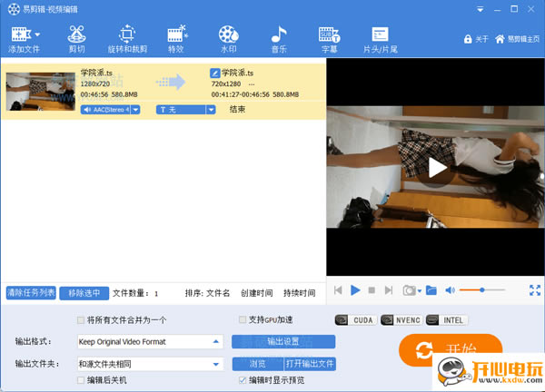Click the 浏览 (Browse) button
This screenshot has height=392, width=545.
click(257, 364)
